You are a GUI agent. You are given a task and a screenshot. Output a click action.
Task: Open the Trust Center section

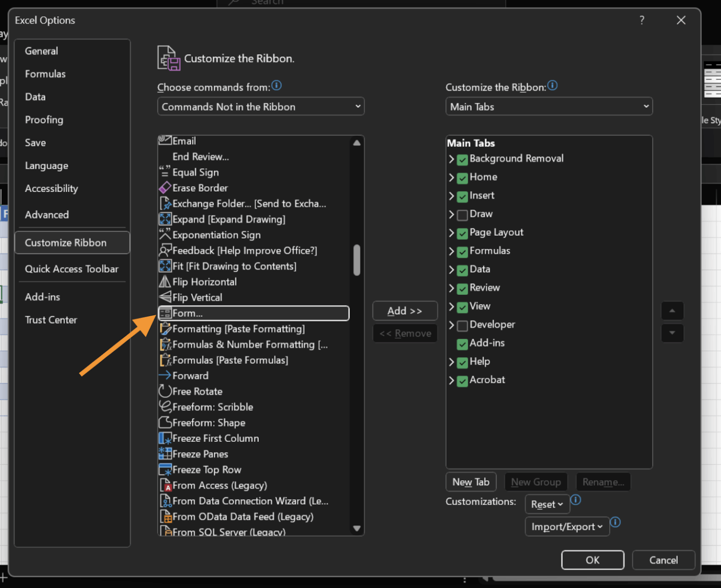point(51,320)
